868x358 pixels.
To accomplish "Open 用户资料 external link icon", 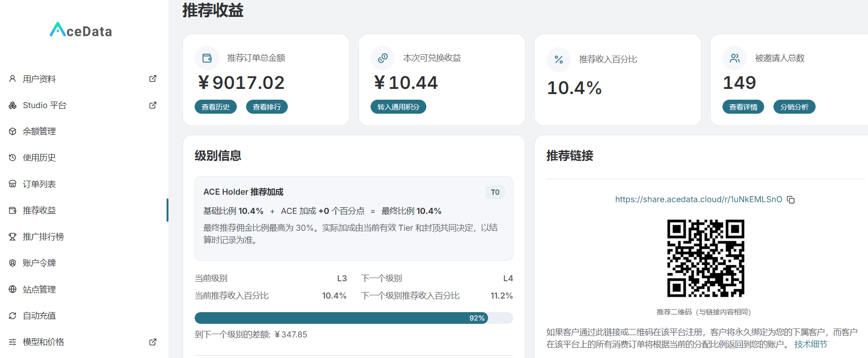I will [x=153, y=79].
